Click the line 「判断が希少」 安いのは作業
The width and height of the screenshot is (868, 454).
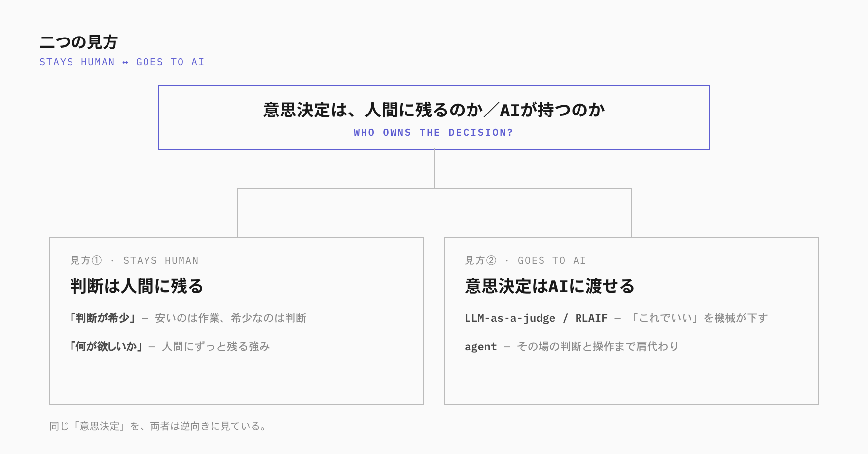[188, 318]
